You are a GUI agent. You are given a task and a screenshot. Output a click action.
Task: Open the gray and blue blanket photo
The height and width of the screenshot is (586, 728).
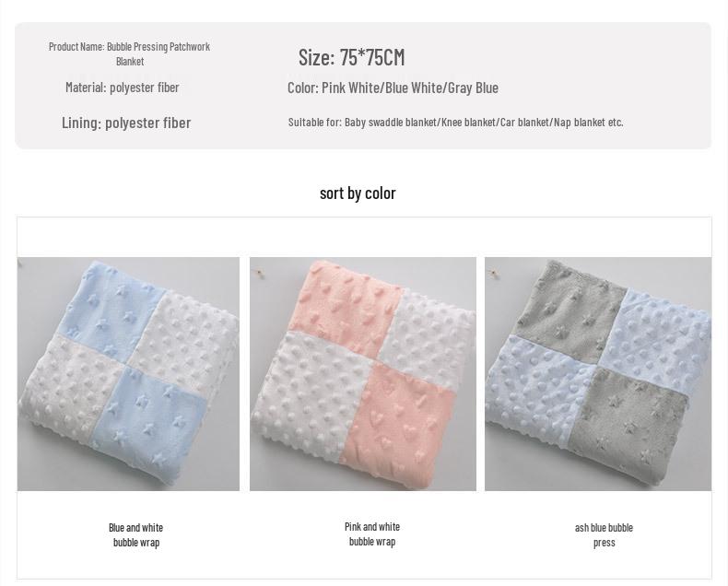[x=597, y=373]
